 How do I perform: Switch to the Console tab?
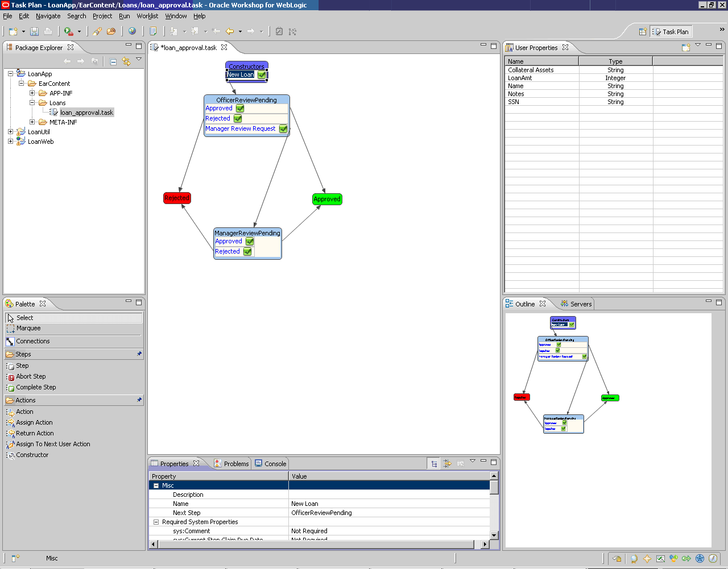point(271,464)
